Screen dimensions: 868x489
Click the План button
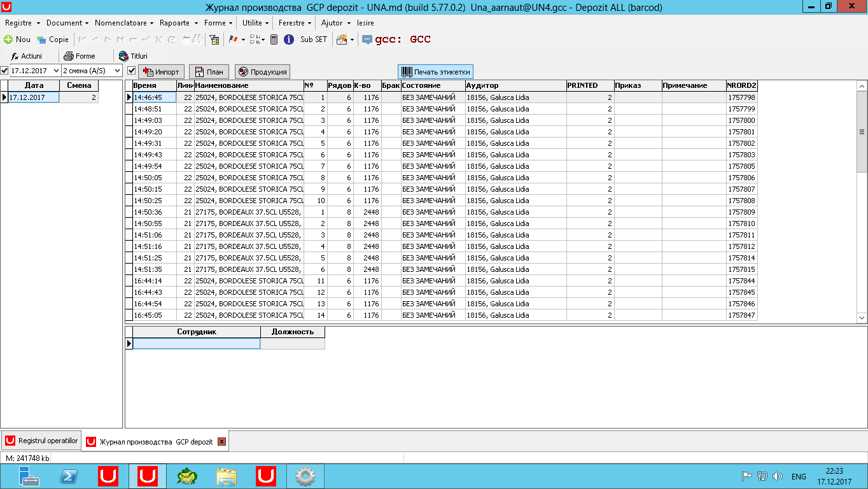(x=209, y=72)
